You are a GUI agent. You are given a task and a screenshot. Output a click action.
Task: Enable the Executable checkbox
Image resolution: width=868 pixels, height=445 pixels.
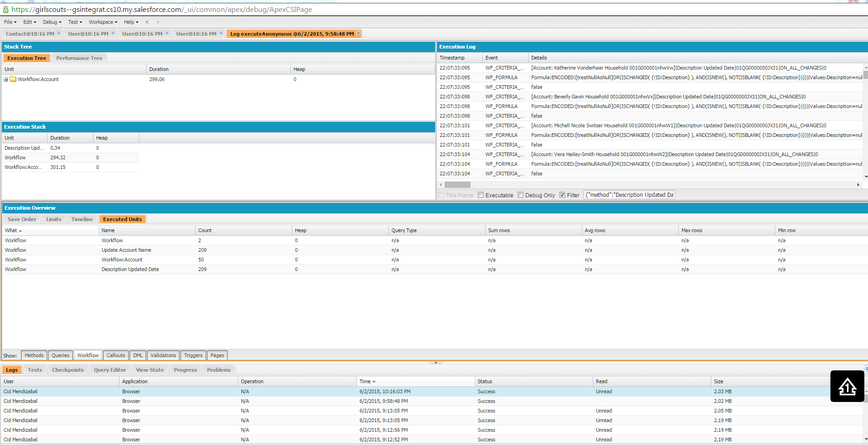480,195
